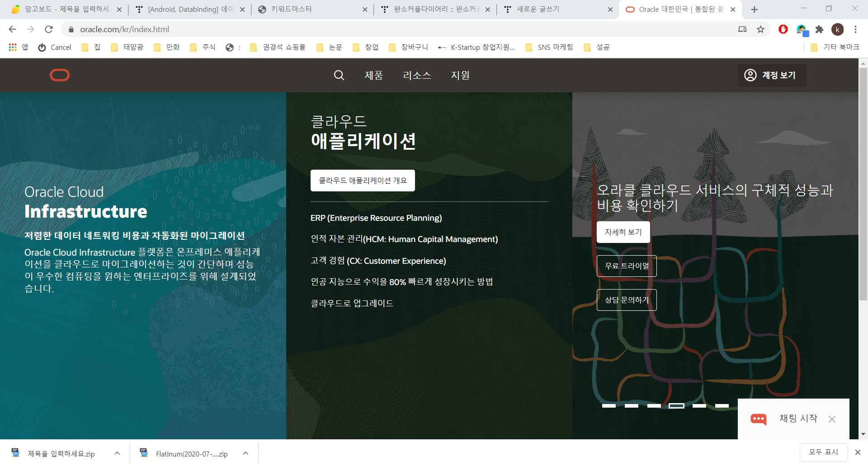
Task: Close the downloads bar
Action: 858,452
